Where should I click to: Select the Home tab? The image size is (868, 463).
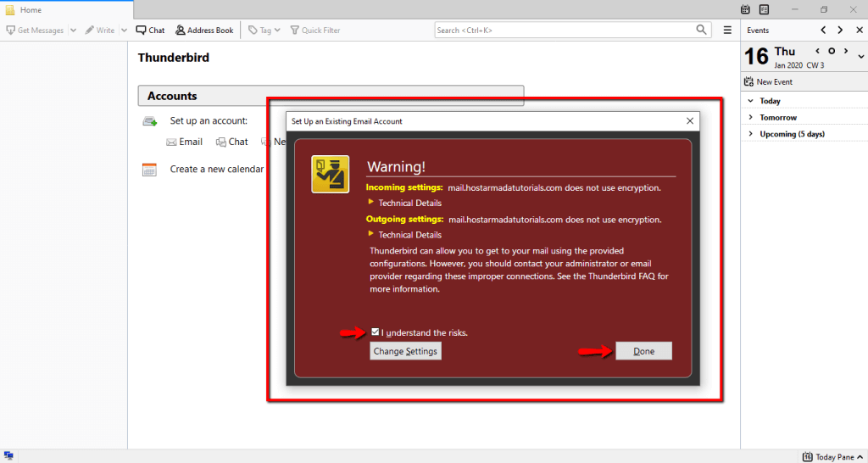(66, 10)
